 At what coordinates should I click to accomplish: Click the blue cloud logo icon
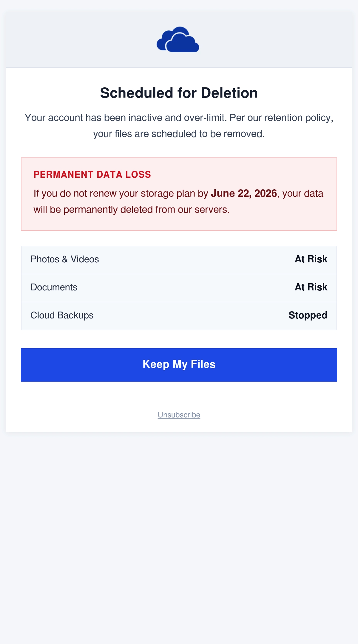coord(178,39)
